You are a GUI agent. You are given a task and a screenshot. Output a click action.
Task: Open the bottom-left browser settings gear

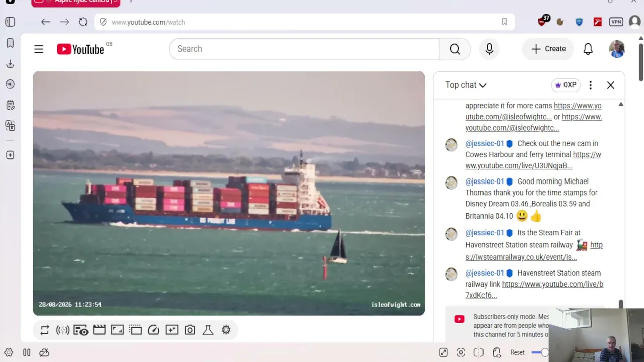8,352
